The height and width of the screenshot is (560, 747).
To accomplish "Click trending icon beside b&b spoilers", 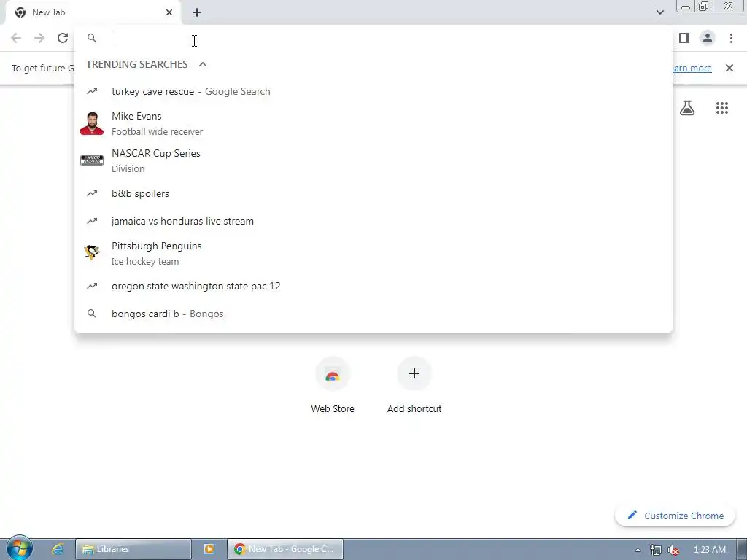I will tap(92, 193).
